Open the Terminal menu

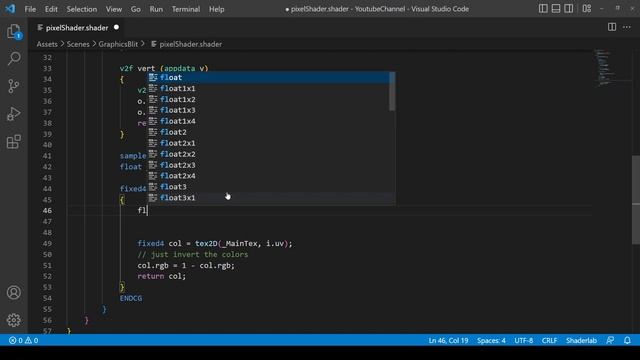click(186, 9)
